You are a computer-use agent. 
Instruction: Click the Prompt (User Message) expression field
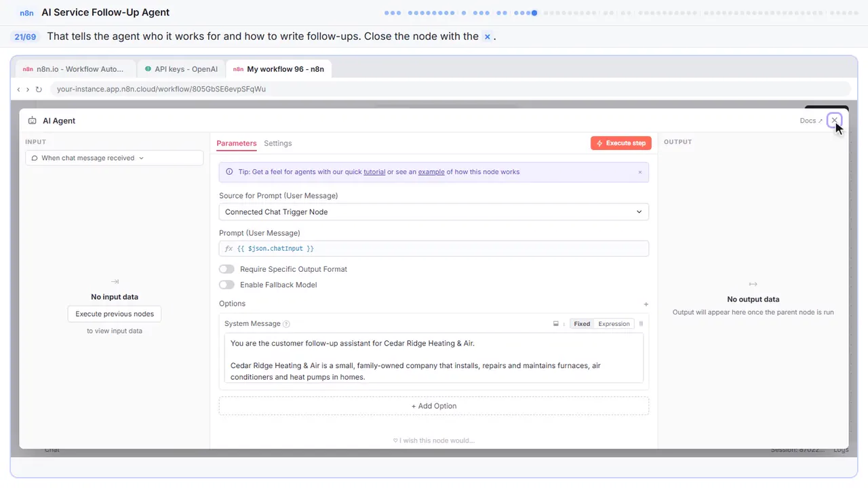coord(434,249)
